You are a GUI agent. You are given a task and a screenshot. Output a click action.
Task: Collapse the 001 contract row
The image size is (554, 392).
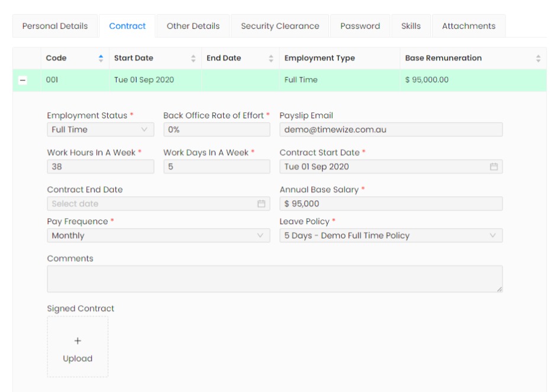click(x=22, y=80)
